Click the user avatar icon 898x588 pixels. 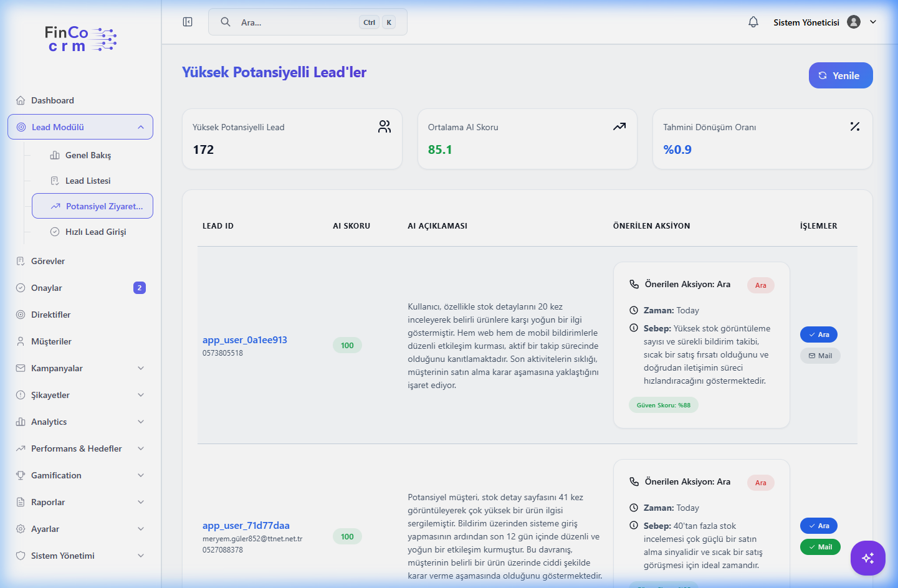click(854, 22)
